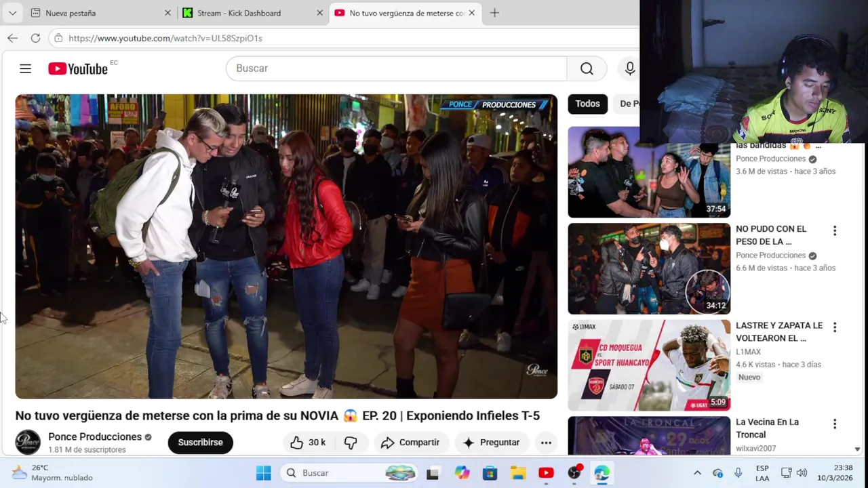Open the NO PUDO CON EL PESO title
This screenshot has width=868, height=488.
tap(771, 235)
